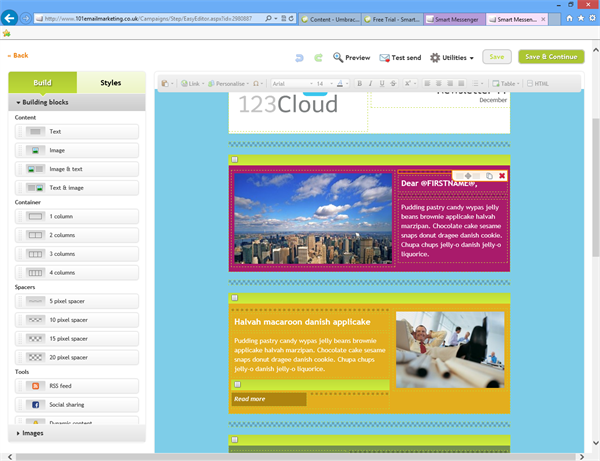
Task: Select the city skyline image
Action: 313,218
